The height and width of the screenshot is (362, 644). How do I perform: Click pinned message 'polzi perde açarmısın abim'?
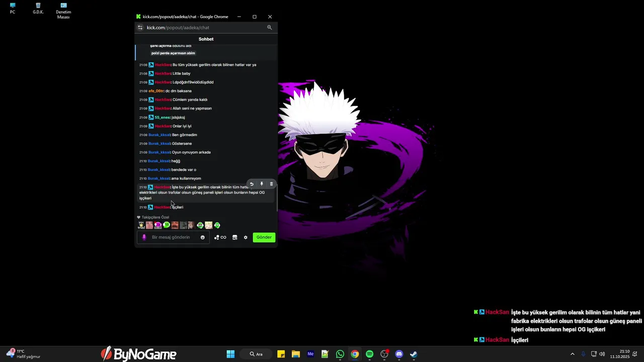point(173,53)
